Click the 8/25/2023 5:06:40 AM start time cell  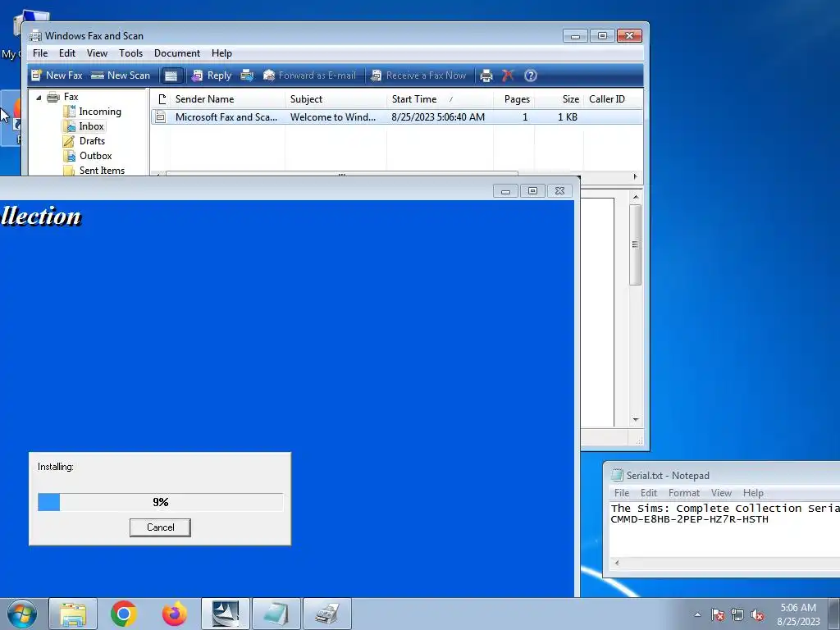(x=438, y=116)
